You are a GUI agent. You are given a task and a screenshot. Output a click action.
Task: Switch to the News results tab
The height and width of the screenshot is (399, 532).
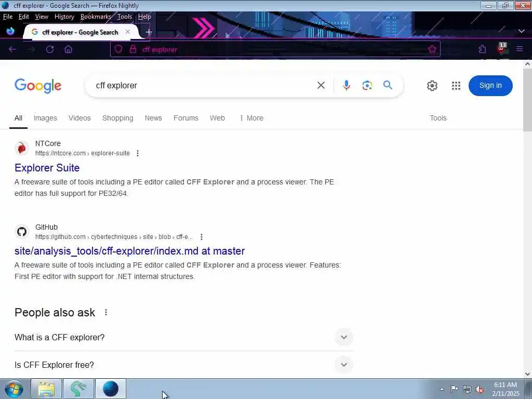pos(153,118)
